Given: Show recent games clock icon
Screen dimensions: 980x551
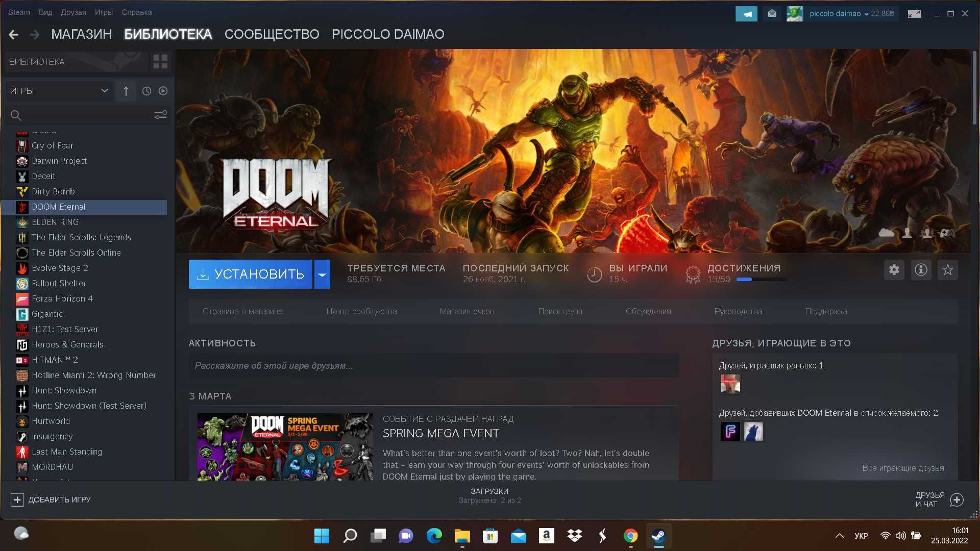Looking at the screenshot, I should (146, 91).
